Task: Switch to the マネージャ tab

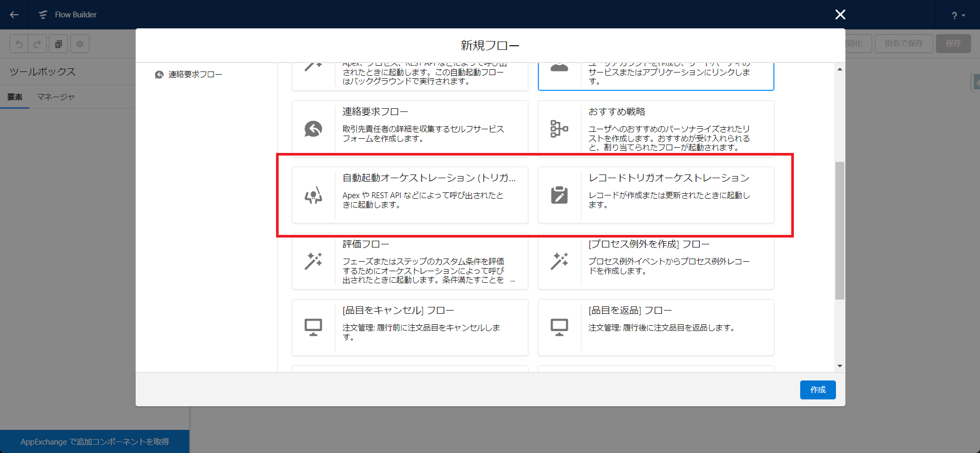Action: pos(56,97)
